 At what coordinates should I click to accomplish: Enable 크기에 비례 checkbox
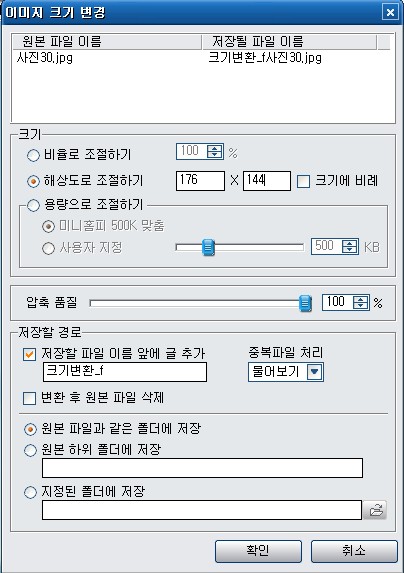pyautogui.click(x=303, y=181)
